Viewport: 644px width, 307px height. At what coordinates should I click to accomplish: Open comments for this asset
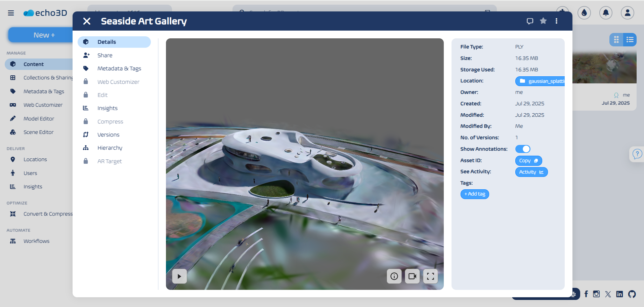point(530,21)
